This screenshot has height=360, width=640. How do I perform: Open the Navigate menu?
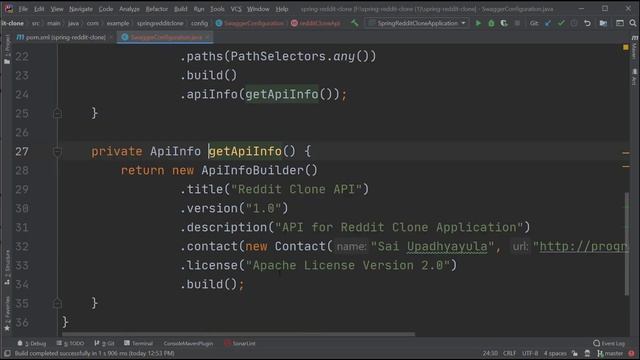[80, 9]
